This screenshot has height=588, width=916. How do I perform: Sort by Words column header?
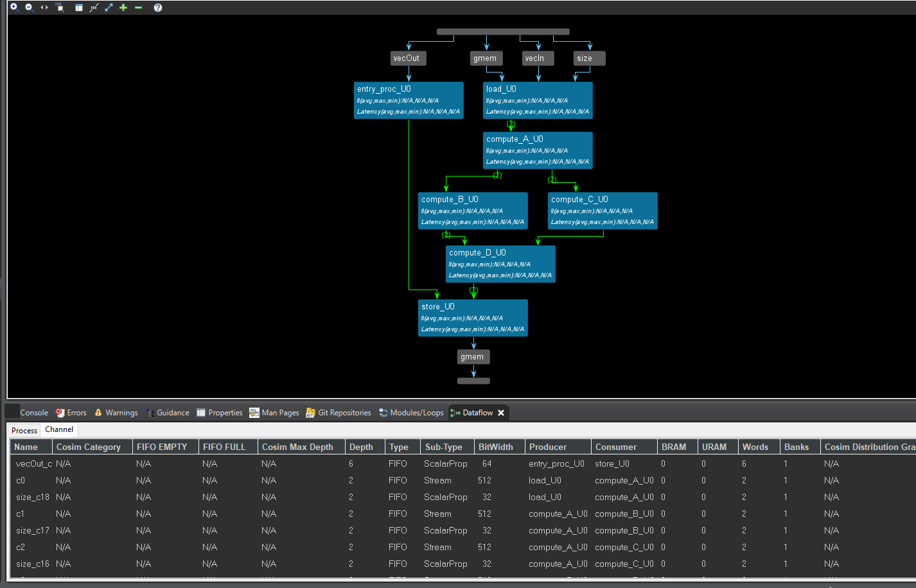coord(759,447)
